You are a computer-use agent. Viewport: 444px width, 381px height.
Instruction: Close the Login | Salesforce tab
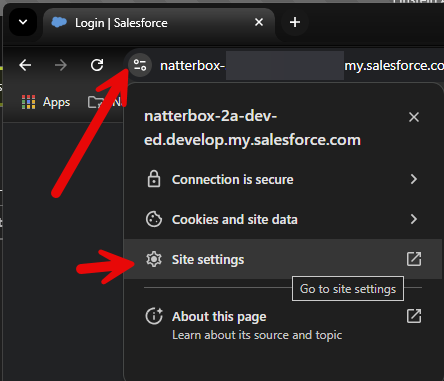(259, 22)
